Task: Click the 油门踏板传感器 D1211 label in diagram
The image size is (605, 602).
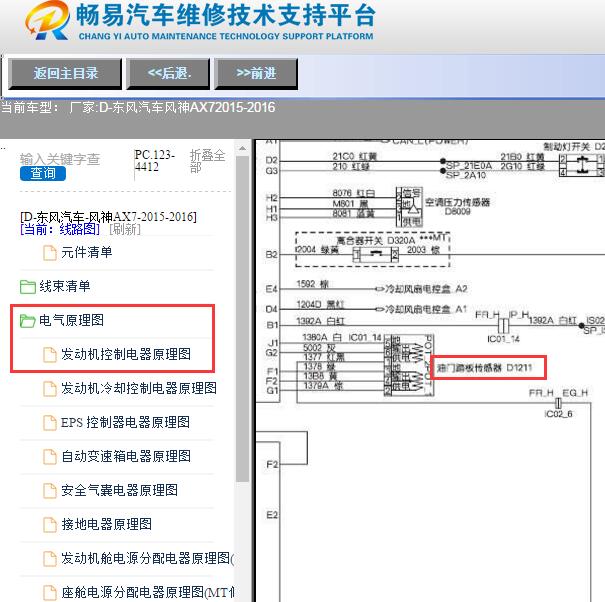Action: tap(484, 368)
